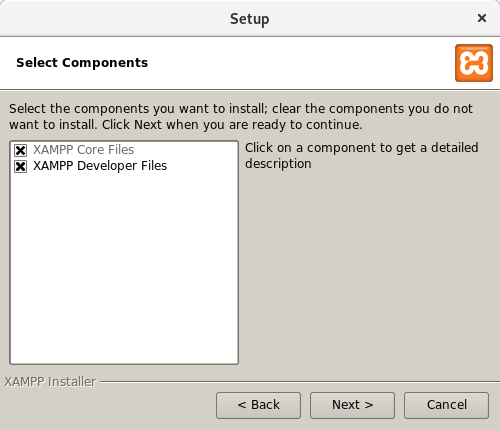
Task: Select the XAMPP Developer Files label
Action: coord(100,166)
